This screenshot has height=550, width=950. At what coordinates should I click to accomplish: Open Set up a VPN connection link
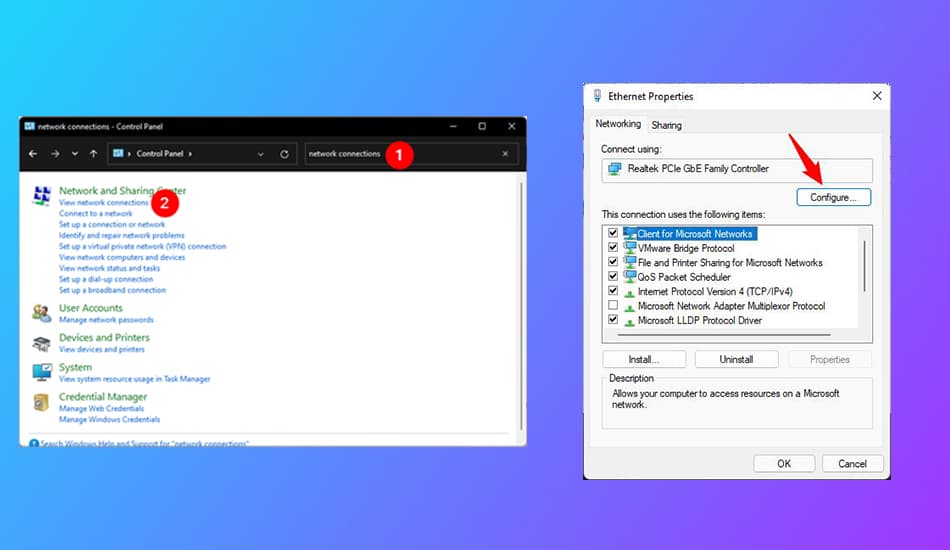tap(142, 246)
